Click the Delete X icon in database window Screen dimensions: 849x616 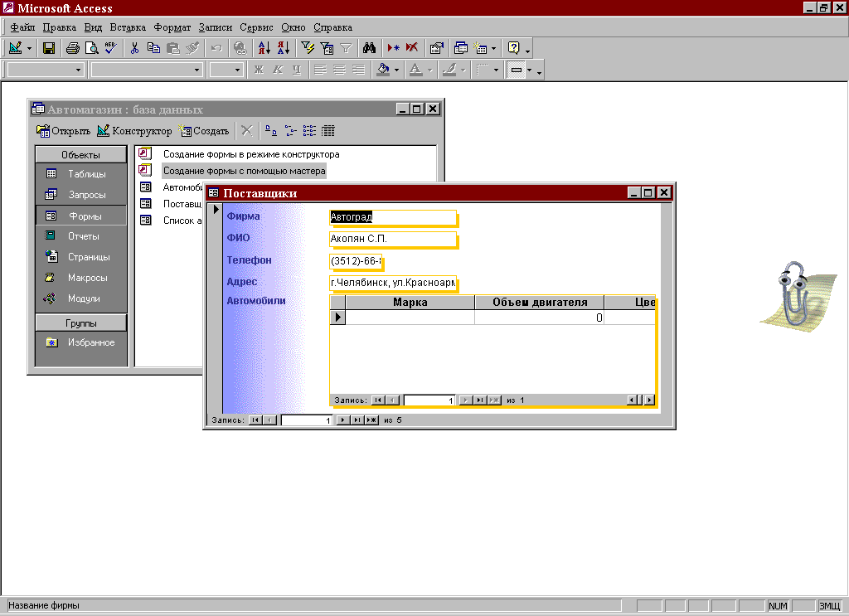(x=247, y=130)
